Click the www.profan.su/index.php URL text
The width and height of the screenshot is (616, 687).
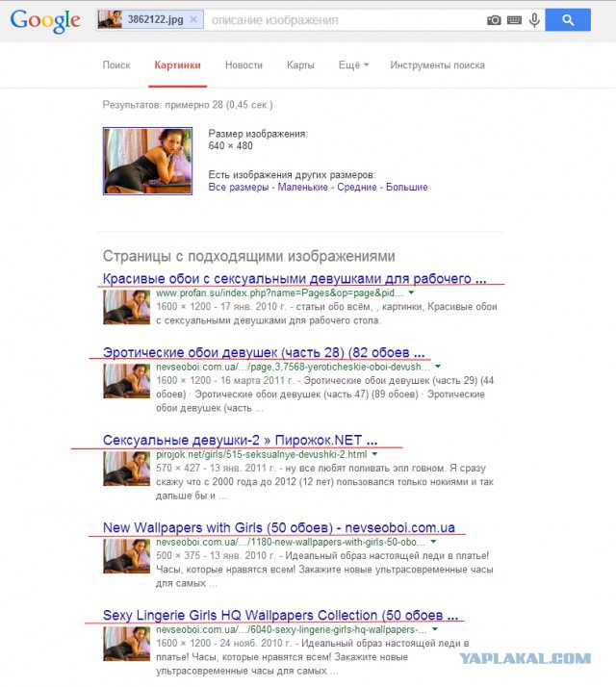point(280,293)
